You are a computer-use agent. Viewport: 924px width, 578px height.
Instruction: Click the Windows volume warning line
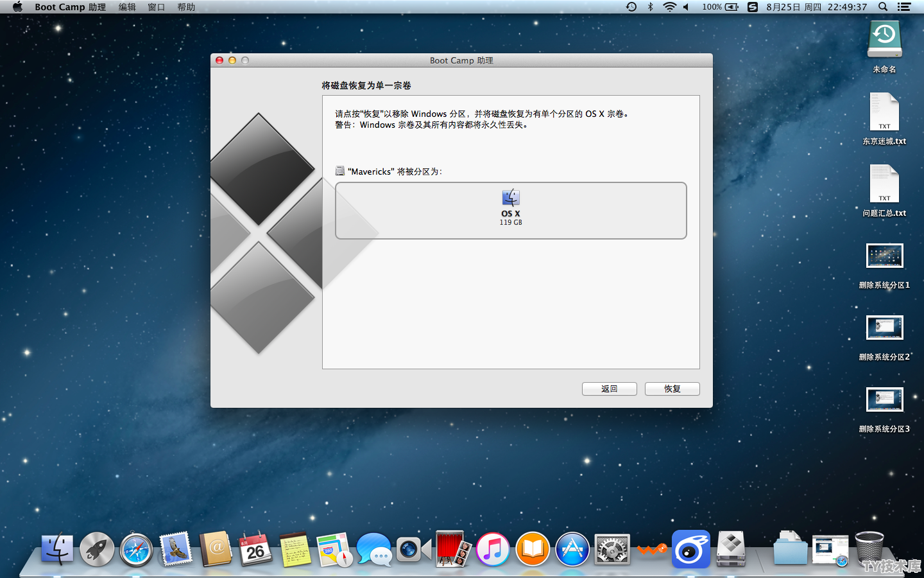tap(432, 125)
